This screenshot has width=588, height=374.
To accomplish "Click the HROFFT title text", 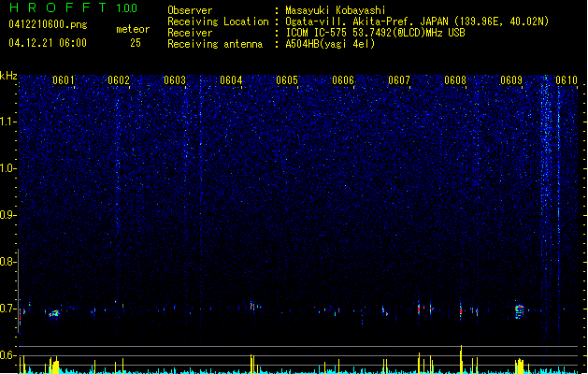I will 58,7.
